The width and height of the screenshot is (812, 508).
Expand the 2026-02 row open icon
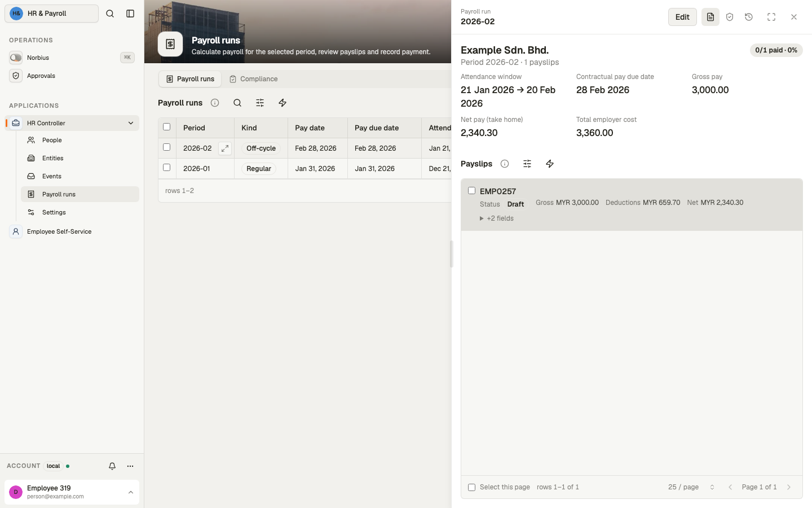225,148
